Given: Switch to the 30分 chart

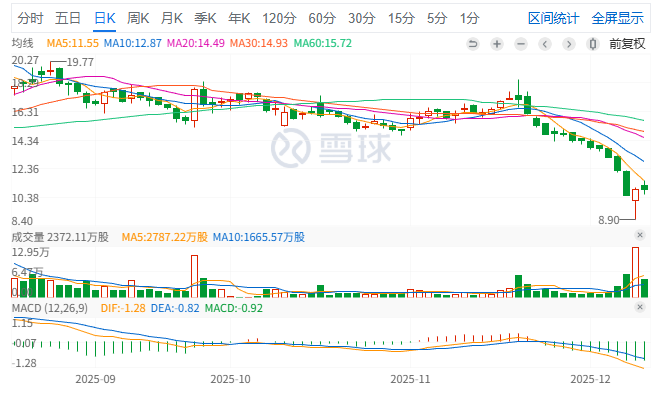Looking at the screenshot, I should click(362, 18).
